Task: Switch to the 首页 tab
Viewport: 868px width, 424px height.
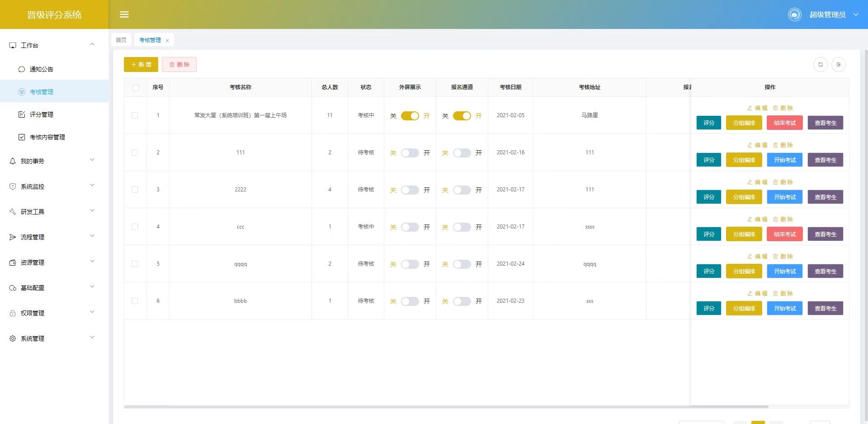Action: 121,40
